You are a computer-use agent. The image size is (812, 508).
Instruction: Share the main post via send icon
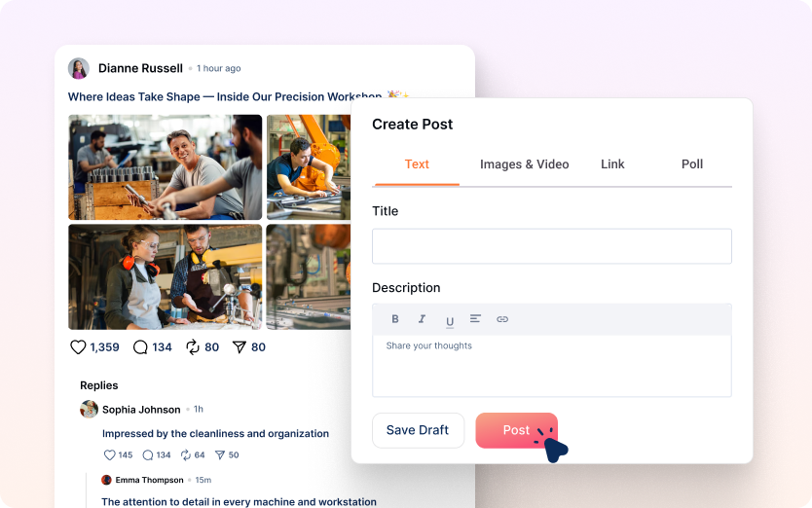point(239,347)
